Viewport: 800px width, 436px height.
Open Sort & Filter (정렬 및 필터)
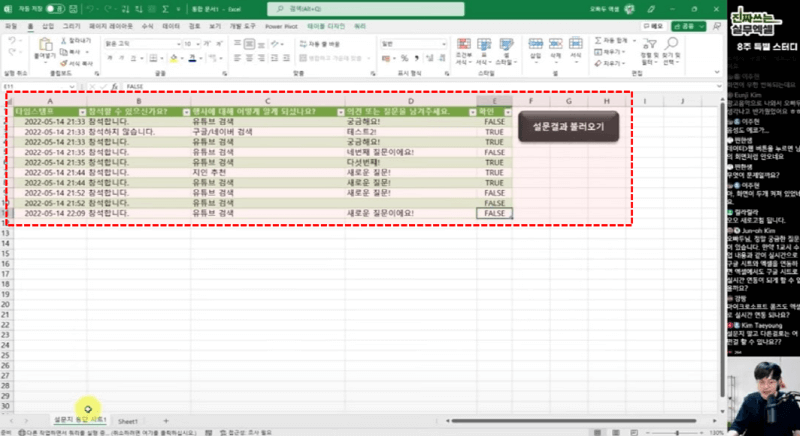(649, 51)
